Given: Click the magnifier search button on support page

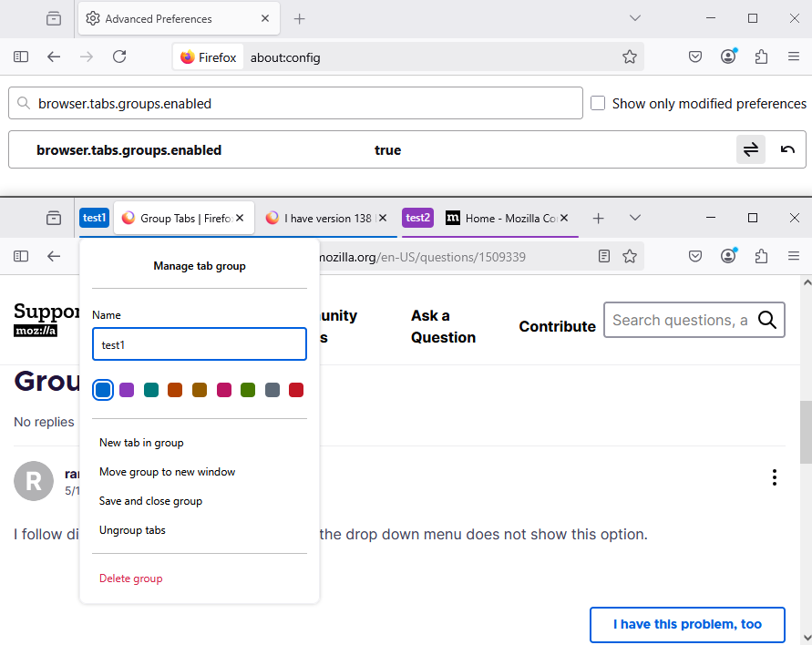Looking at the screenshot, I should tap(767, 320).
